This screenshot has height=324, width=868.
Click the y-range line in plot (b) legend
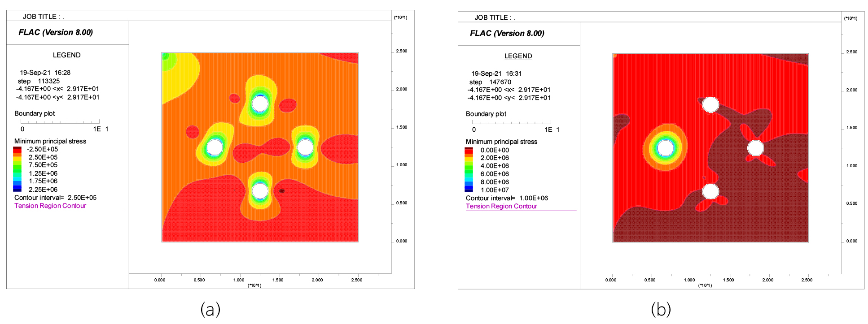pyautogui.click(x=509, y=98)
